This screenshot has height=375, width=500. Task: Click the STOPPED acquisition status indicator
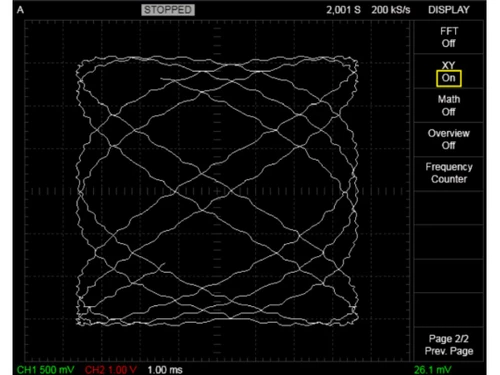[168, 10]
